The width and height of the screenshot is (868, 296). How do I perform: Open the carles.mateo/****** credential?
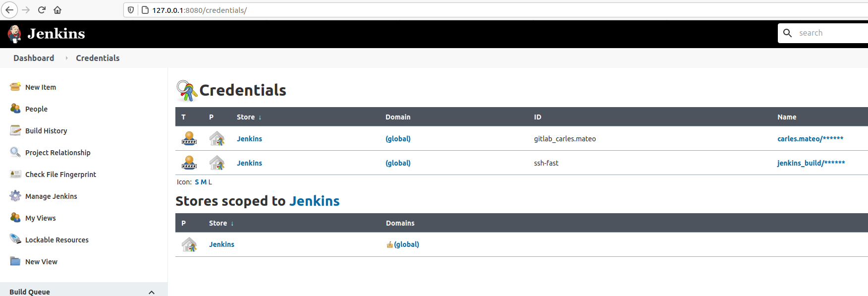[810, 139]
